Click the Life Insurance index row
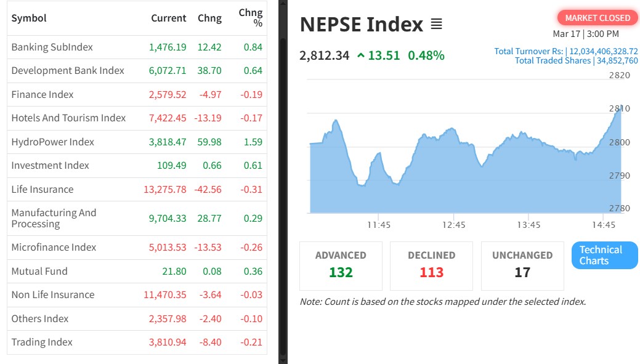 pos(42,189)
